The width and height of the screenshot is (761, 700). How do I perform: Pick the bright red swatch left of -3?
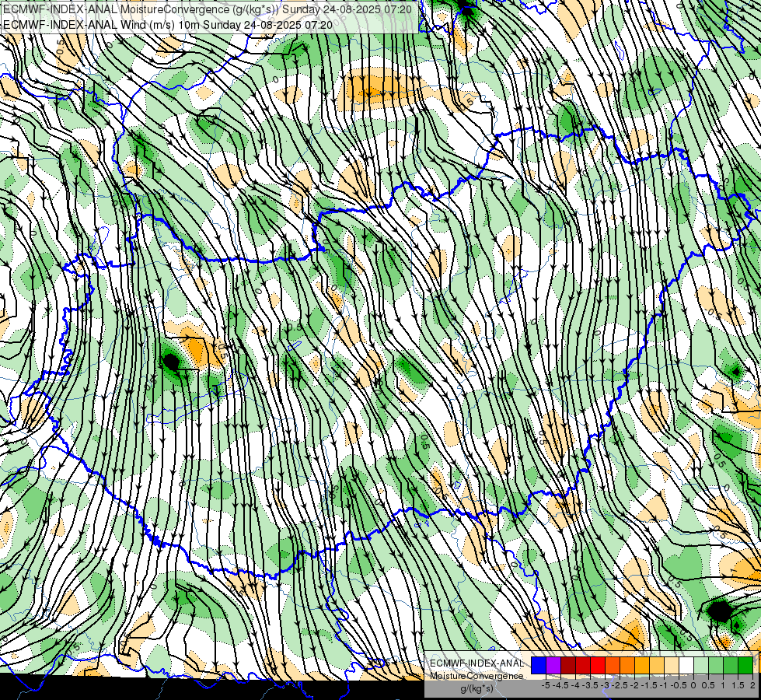[598, 666]
